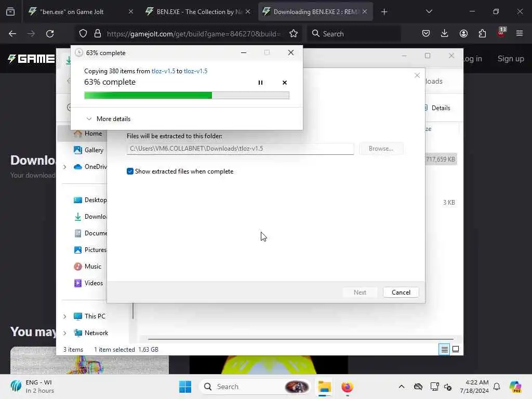Open the tloz-v1.5 destination link
Image resolution: width=532 pixels, height=399 pixels.
pyautogui.click(x=195, y=71)
